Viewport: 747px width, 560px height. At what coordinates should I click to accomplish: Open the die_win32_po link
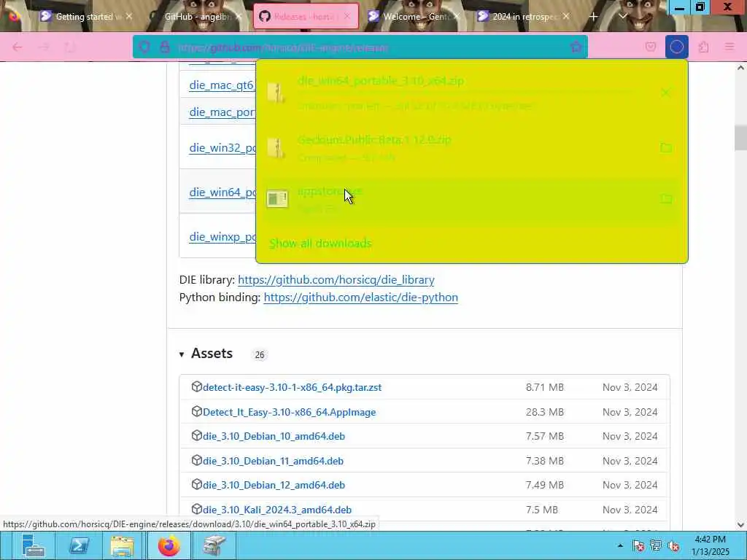(x=222, y=147)
